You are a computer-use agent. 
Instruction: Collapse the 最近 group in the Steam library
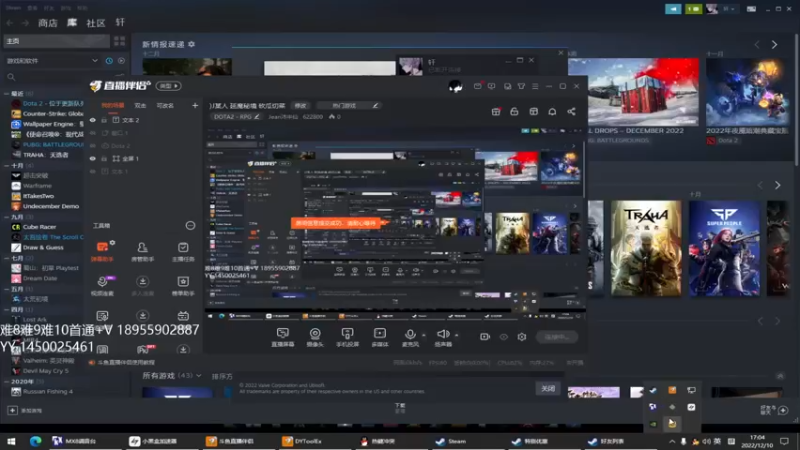(6, 93)
